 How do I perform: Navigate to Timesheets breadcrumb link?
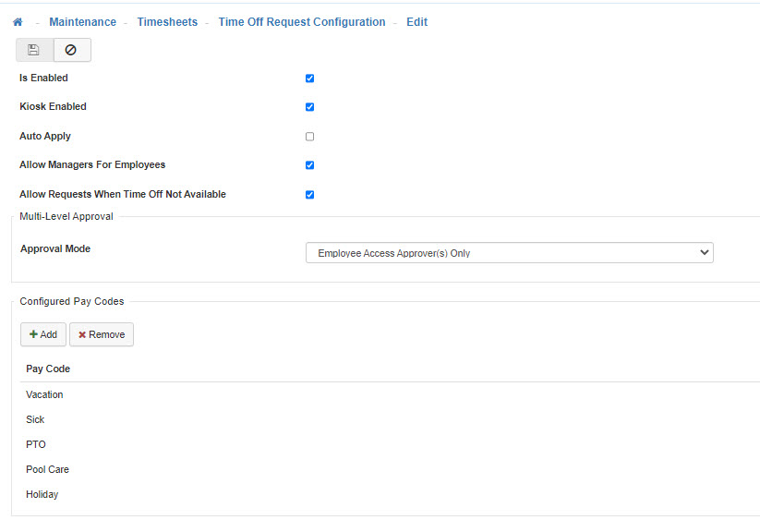point(167,22)
